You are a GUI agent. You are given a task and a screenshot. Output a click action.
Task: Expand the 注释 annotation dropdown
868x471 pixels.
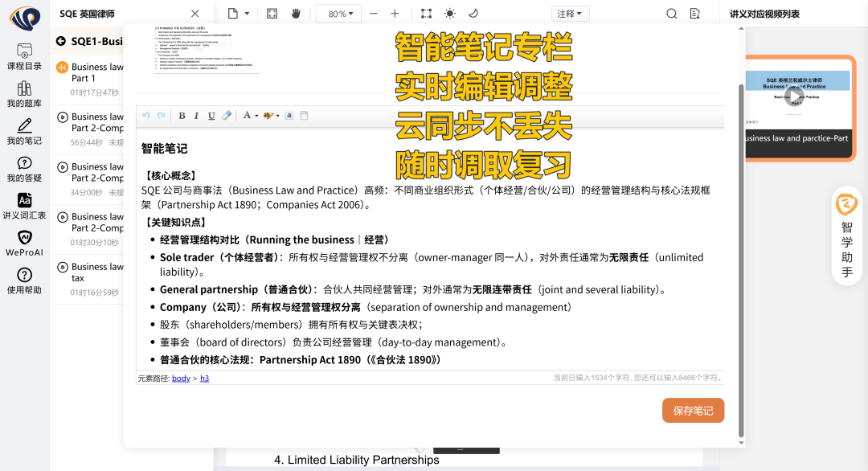point(571,14)
